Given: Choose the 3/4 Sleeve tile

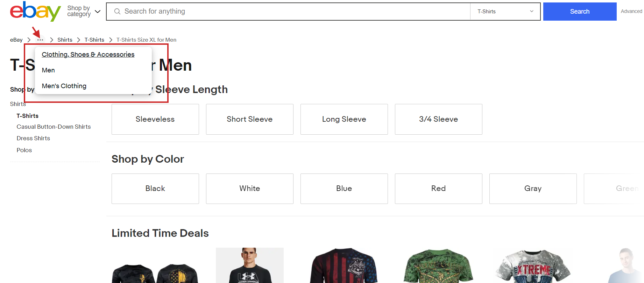Looking at the screenshot, I should [438, 119].
